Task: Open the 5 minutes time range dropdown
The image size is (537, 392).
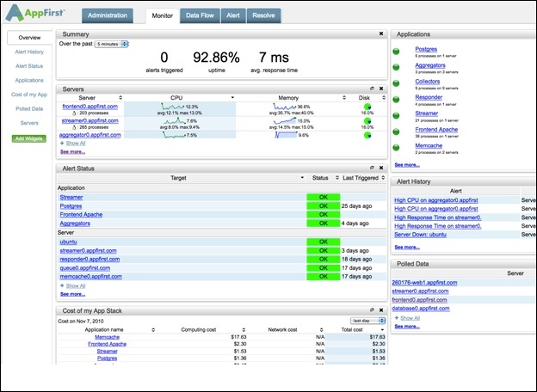Action: (x=111, y=44)
